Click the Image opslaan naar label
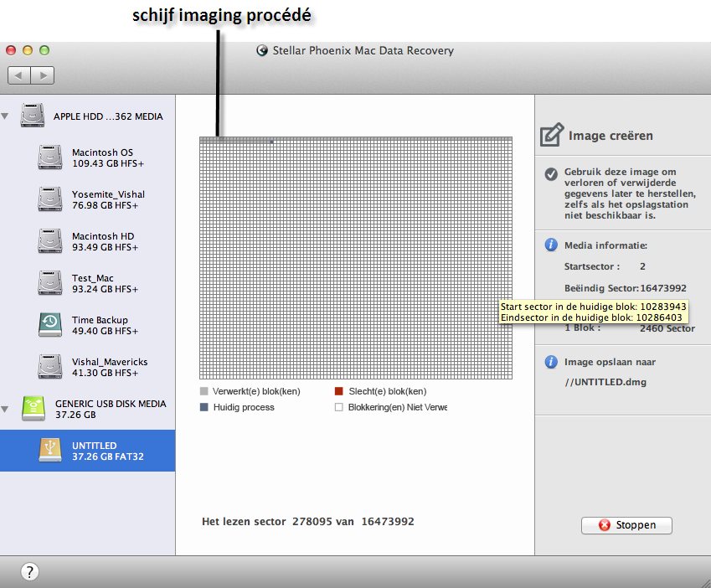The width and height of the screenshot is (711, 588). pyautogui.click(x=610, y=362)
